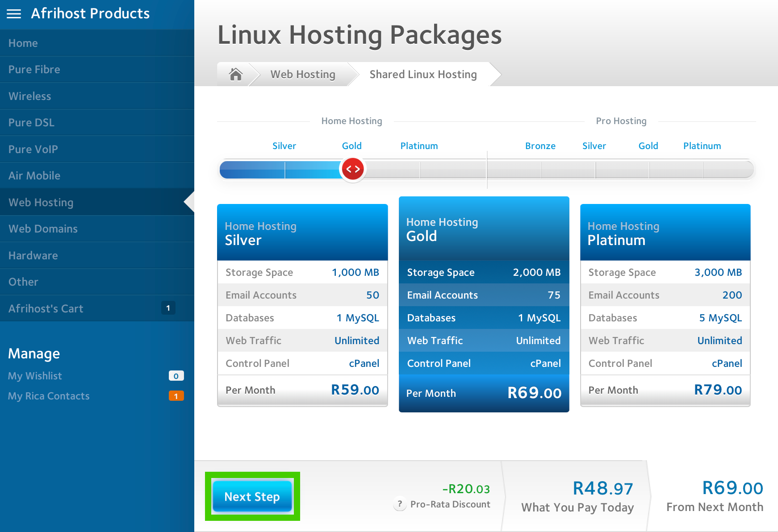Open the hamburger menu icon
The height and width of the screenshot is (532, 778).
coord(14,14)
